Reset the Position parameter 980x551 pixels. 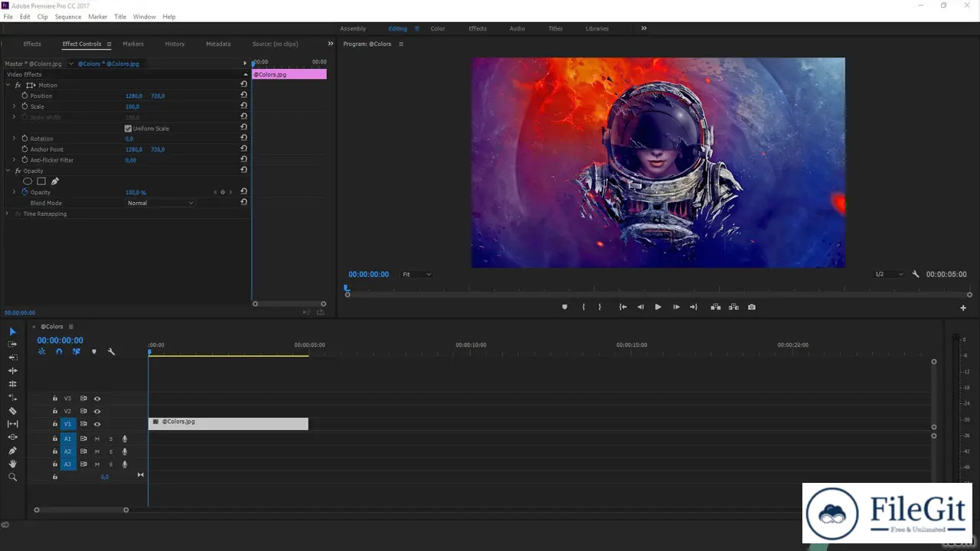pos(243,96)
